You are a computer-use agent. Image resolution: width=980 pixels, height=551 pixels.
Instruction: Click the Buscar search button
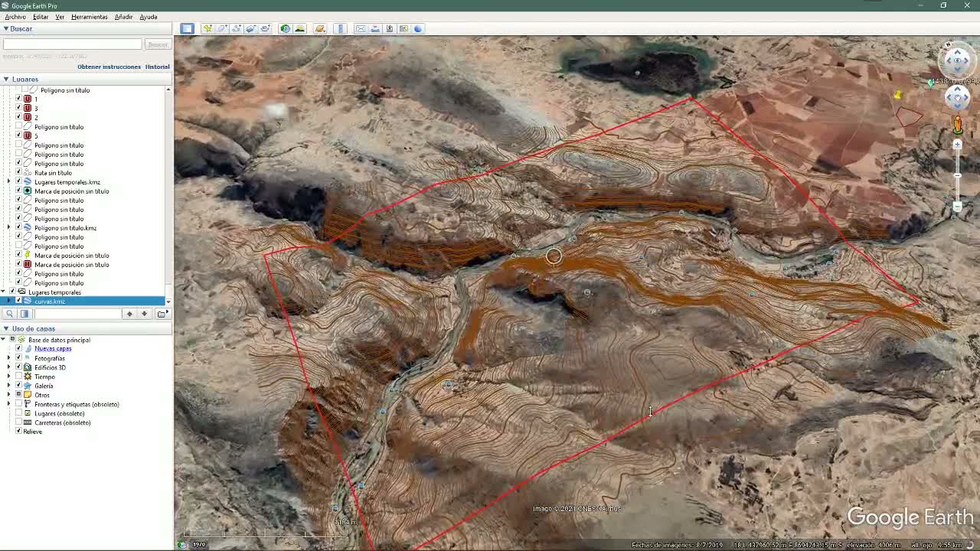point(158,44)
